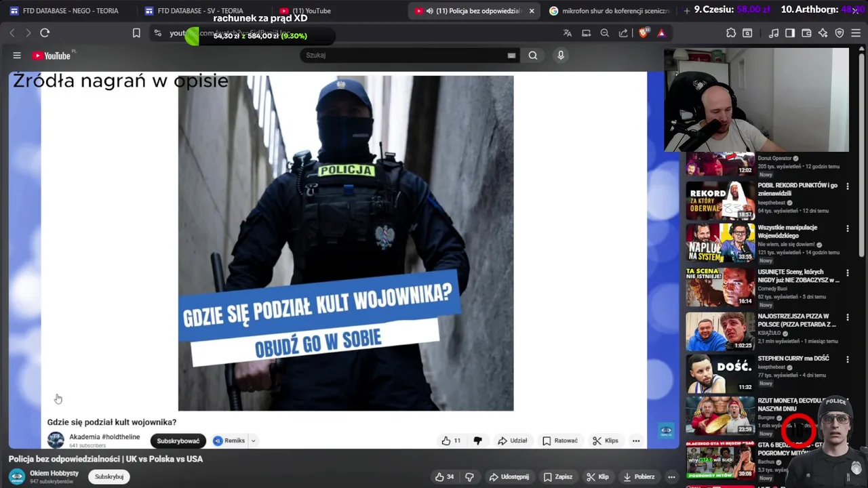The width and height of the screenshot is (868, 488).
Task: Open options for STEPHEN CURRY ma DOŚĆ video
Action: [x=847, y=360]
